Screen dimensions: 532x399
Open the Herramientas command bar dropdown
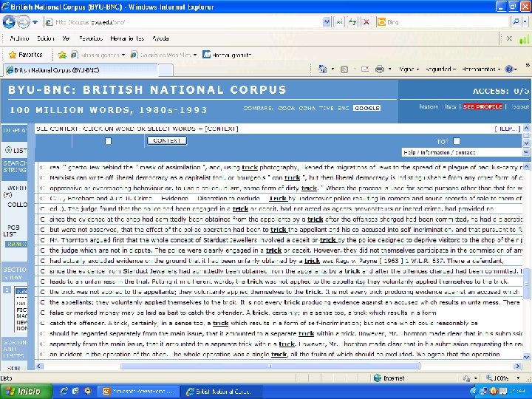click(481, 69)
